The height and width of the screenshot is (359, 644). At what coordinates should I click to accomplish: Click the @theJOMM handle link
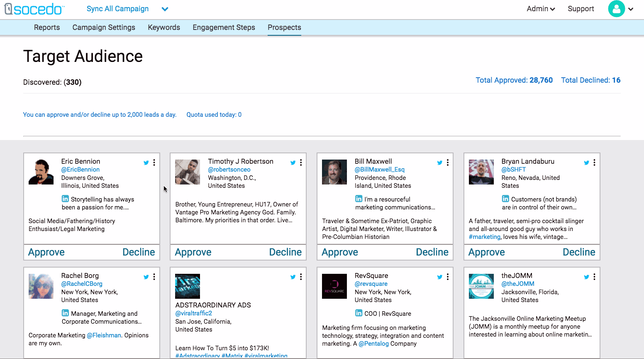click(518, 284)
